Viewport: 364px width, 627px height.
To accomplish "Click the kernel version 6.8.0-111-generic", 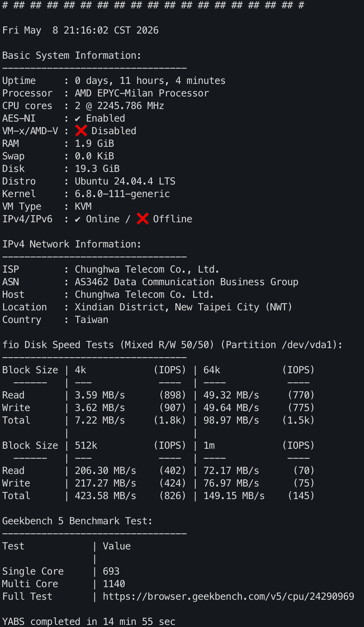I will point(122,194).
